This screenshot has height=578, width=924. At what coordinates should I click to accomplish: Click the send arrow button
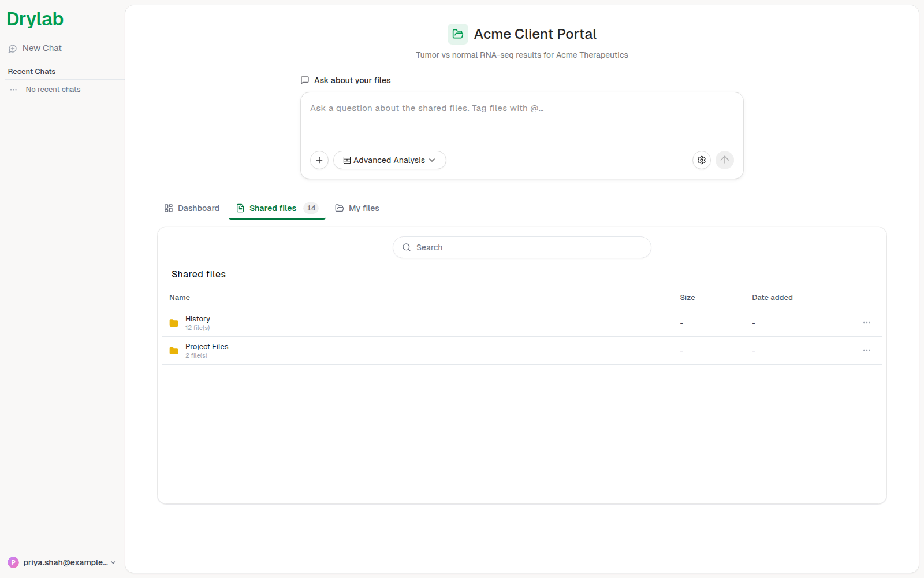point(725,160)
